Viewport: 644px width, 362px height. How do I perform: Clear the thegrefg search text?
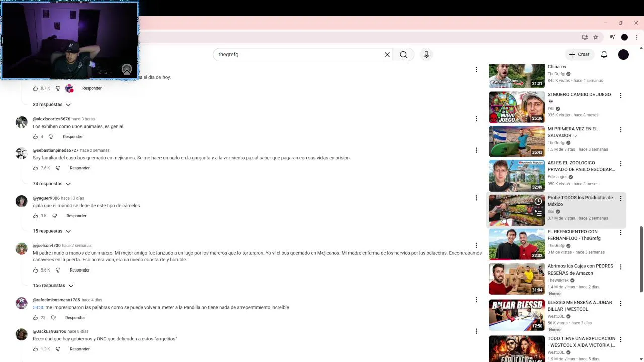[387, 54]
